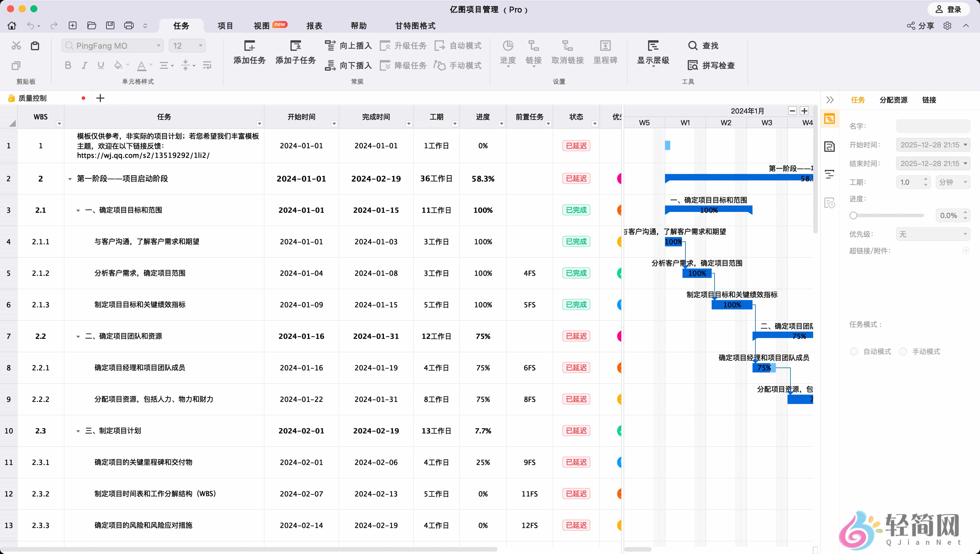Screen dimensions: 980x554
Task: Click the 查找 icon
Action: tap(693, 45)
